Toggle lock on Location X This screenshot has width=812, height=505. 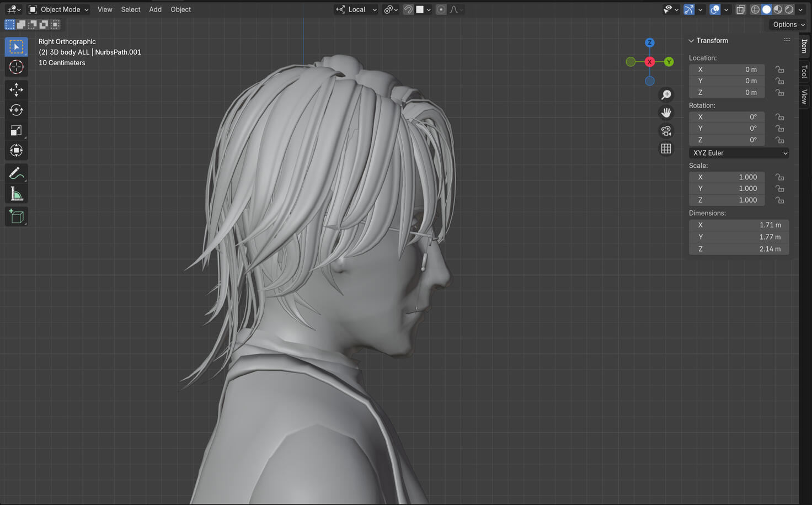pyautogui.click(x=779, y=70)
